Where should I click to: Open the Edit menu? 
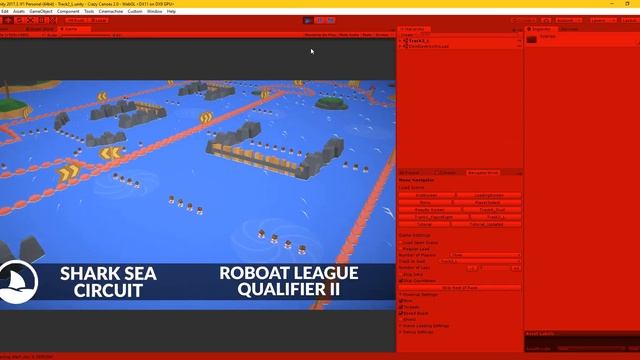pyautogui.click(x=5, y=11)
